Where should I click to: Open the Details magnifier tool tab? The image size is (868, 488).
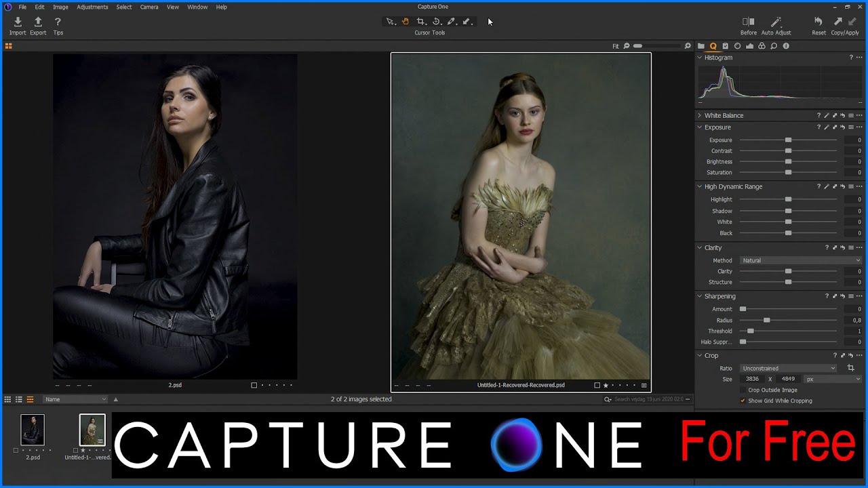[x=774, y=46]
